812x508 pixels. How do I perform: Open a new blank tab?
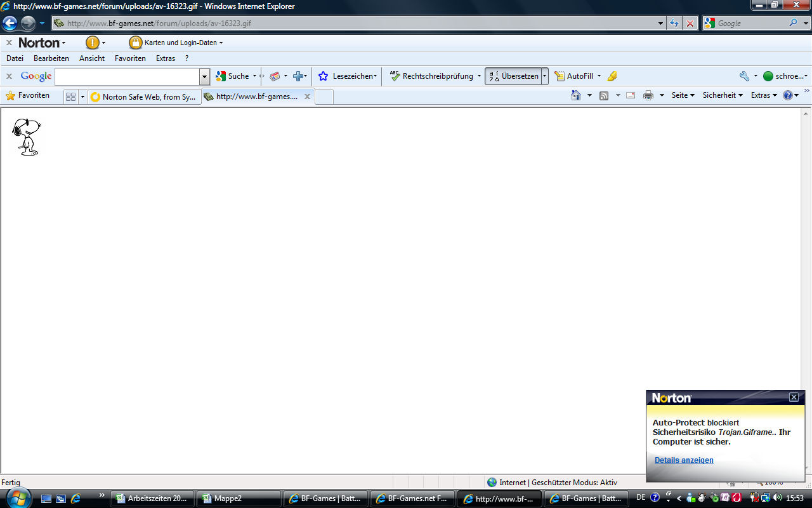pyautogui.click(x=324, y=97)
